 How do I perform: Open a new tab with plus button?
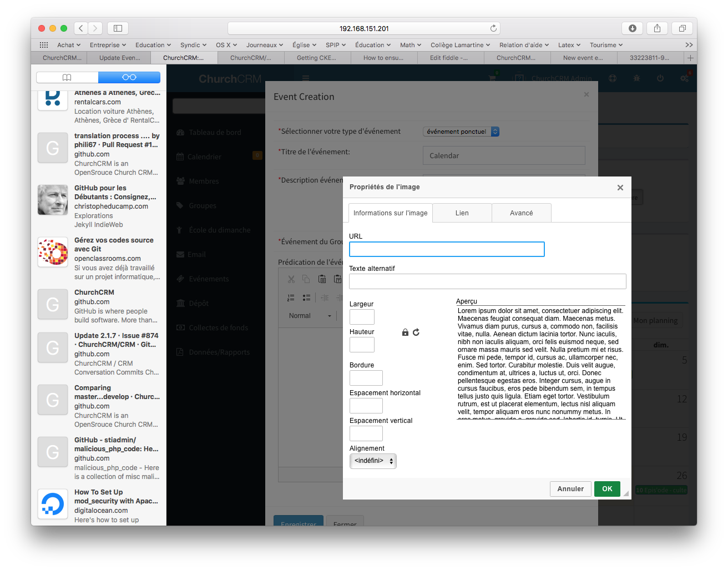(x=691, y=58)
